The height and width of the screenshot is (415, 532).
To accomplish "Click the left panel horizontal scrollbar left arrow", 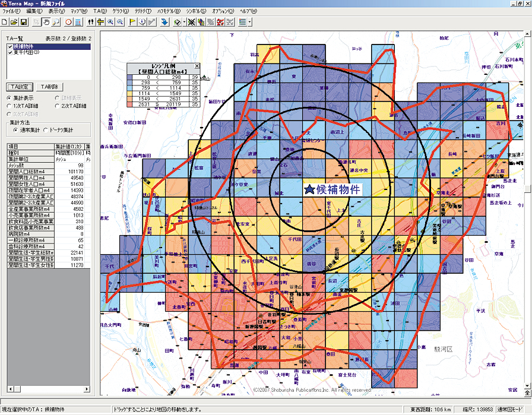I will [10, 389].
